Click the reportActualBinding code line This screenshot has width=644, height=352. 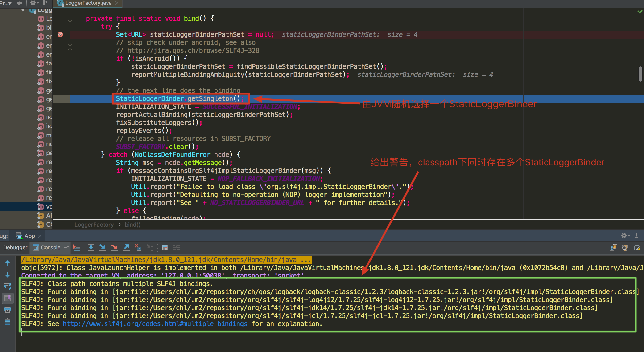(204, 115)
